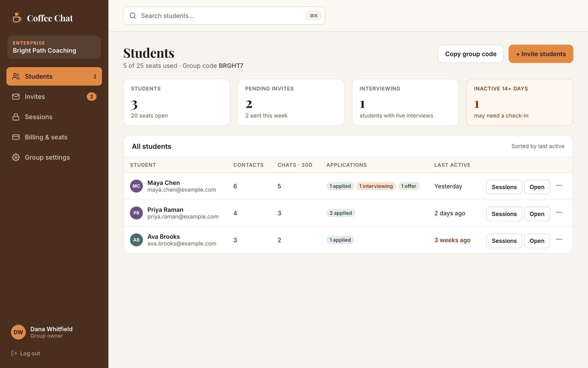Click the Log out arrow icon
Image resolution: width=588 pixels, height=368 pixels.
coord(14,353)
